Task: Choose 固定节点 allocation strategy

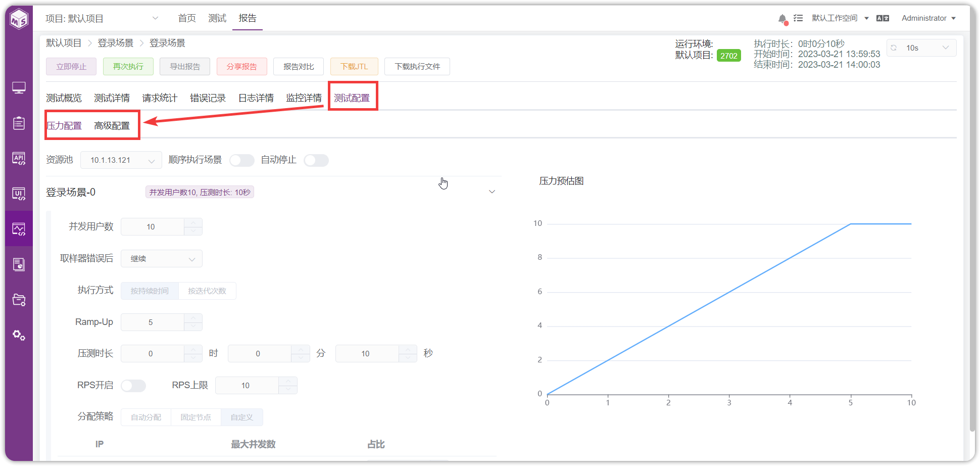Action: [196, 417]
